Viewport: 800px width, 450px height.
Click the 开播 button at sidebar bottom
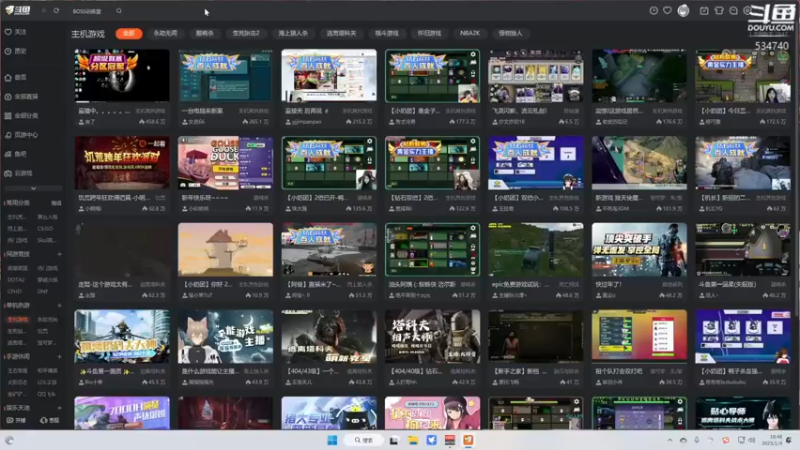16,420
